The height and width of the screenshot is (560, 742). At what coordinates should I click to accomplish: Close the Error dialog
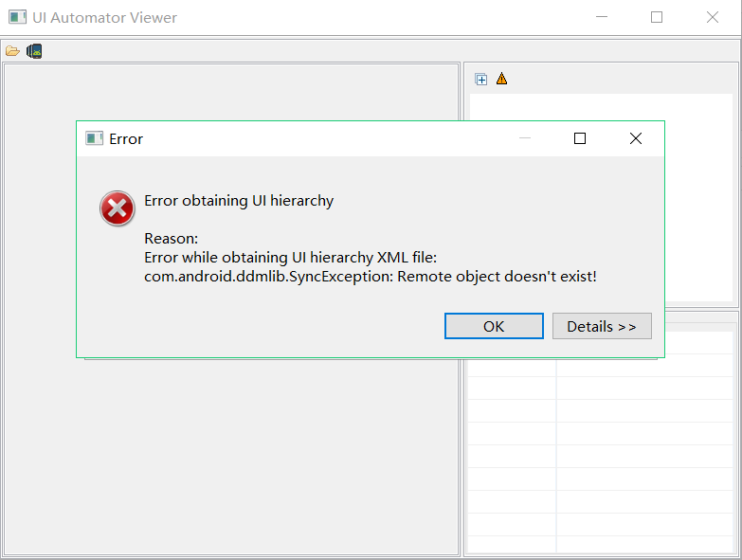[x=636, y=138]
